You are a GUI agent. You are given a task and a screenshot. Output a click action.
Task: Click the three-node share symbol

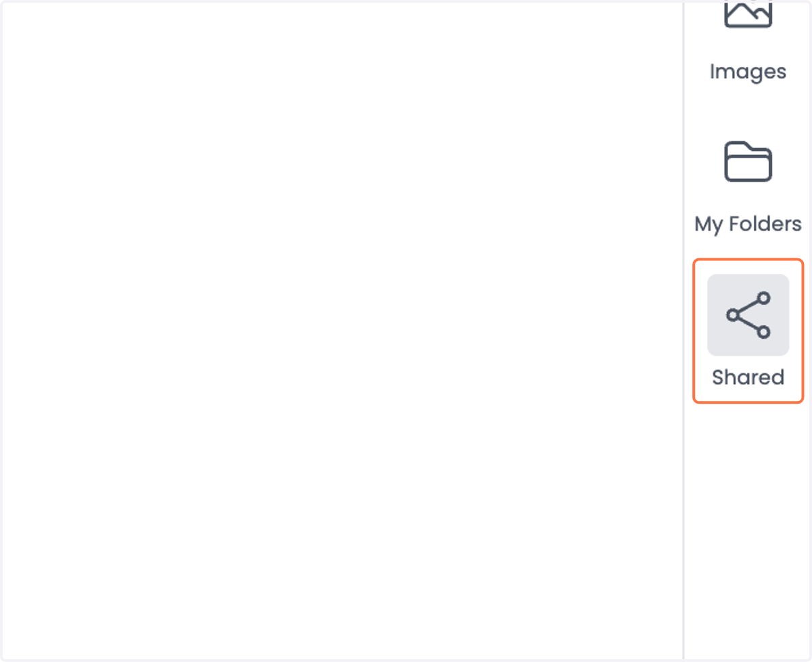(x=748, y=314)
